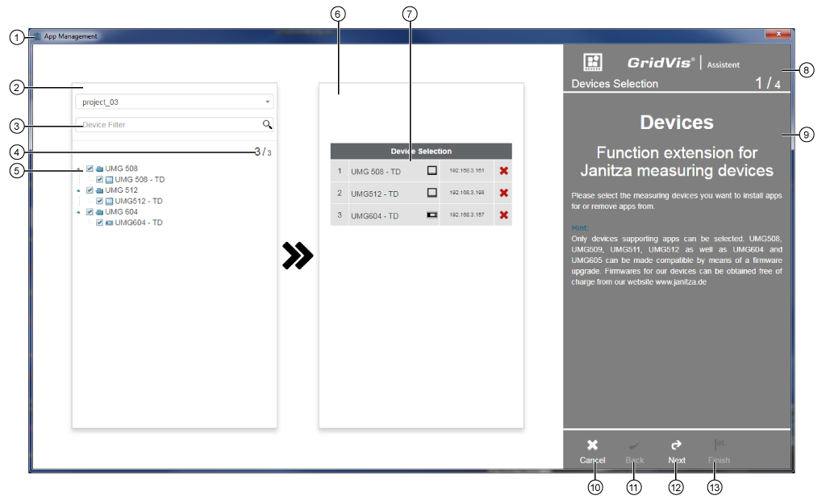Viewport: 826px width, 504px height.
Task: Click the magnifier icon in the Device Filter
Action: pos(269,125)
